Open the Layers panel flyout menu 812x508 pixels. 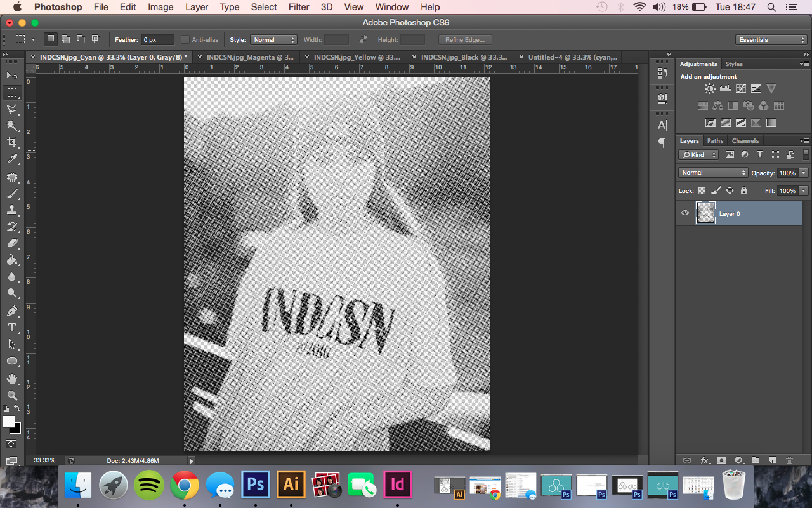pyautogui.click(x=804, y=141)
